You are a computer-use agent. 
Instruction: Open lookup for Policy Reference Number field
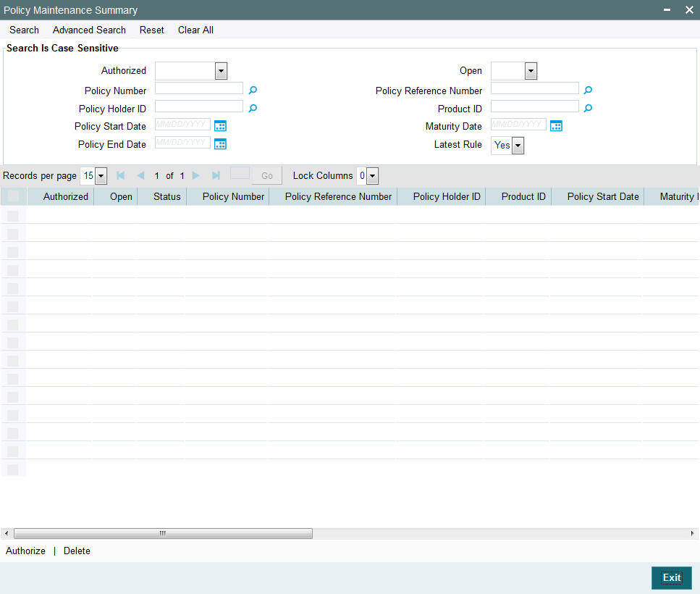[x=588, y=91]
